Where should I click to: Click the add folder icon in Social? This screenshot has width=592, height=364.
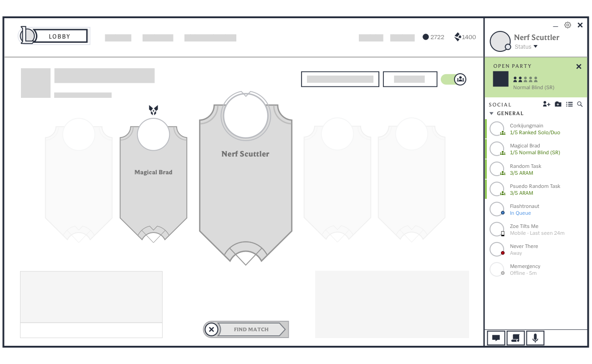point(558,104)
